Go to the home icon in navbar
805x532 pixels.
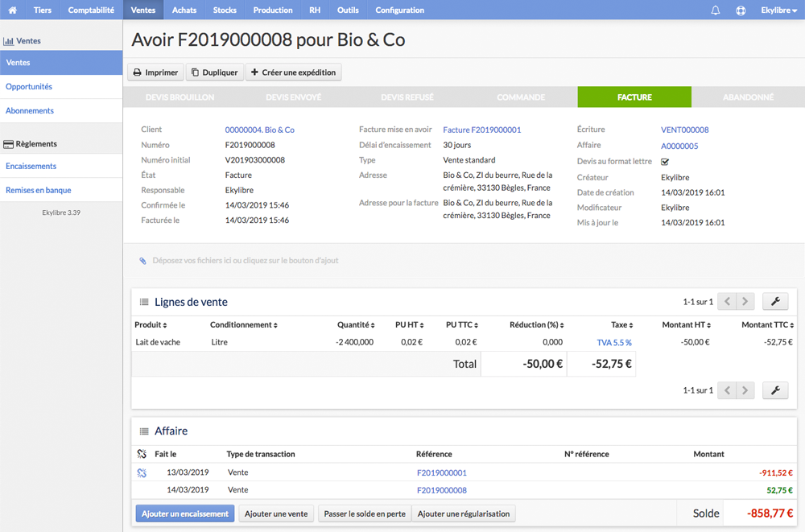tap(12, 10)
